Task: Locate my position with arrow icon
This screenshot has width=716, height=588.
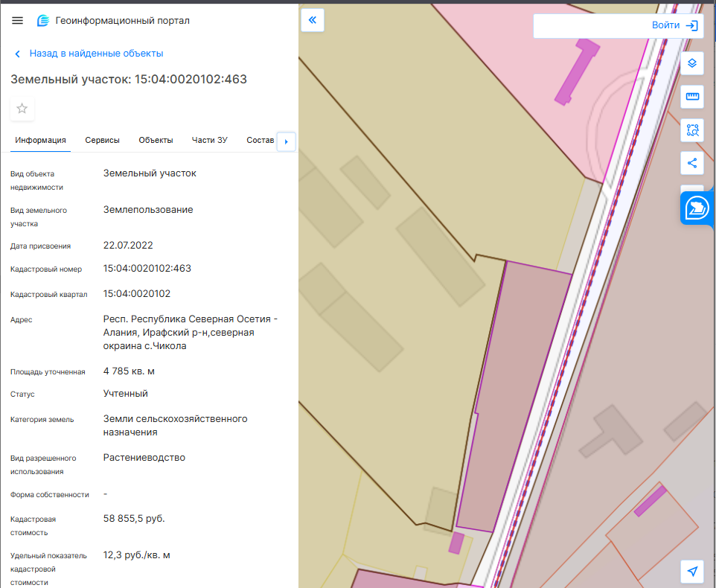Action: click(692, 571)
